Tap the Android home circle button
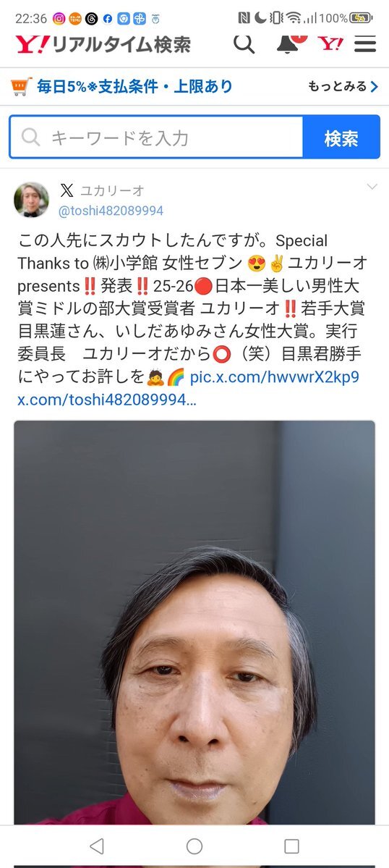389x868 pixels. [194, 846]
